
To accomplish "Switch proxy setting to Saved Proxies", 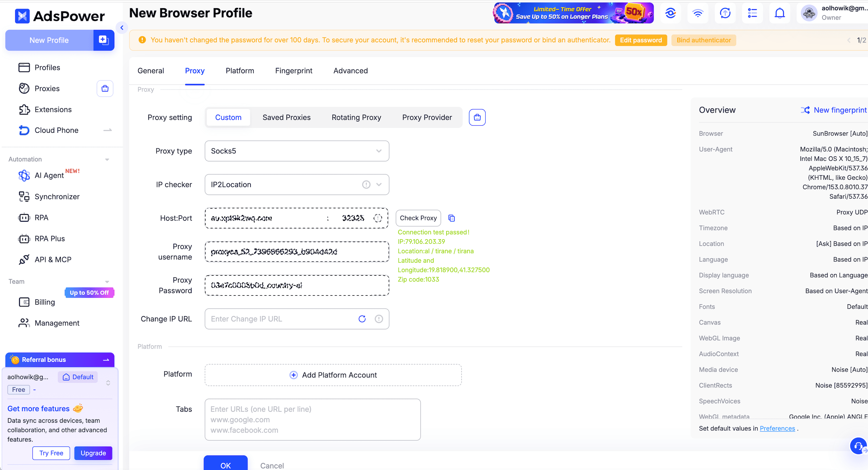I will (286, 118).
